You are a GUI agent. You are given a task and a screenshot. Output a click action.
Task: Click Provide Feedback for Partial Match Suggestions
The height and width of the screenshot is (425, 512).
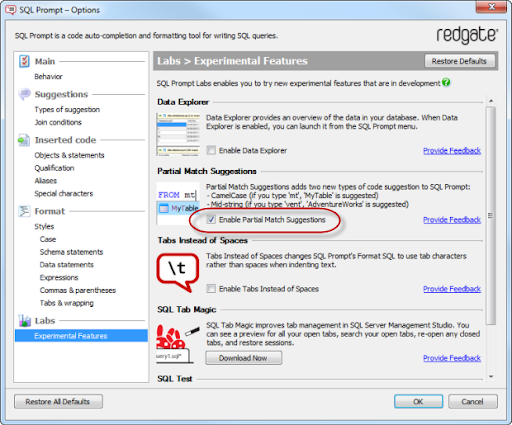click(452, 220)
